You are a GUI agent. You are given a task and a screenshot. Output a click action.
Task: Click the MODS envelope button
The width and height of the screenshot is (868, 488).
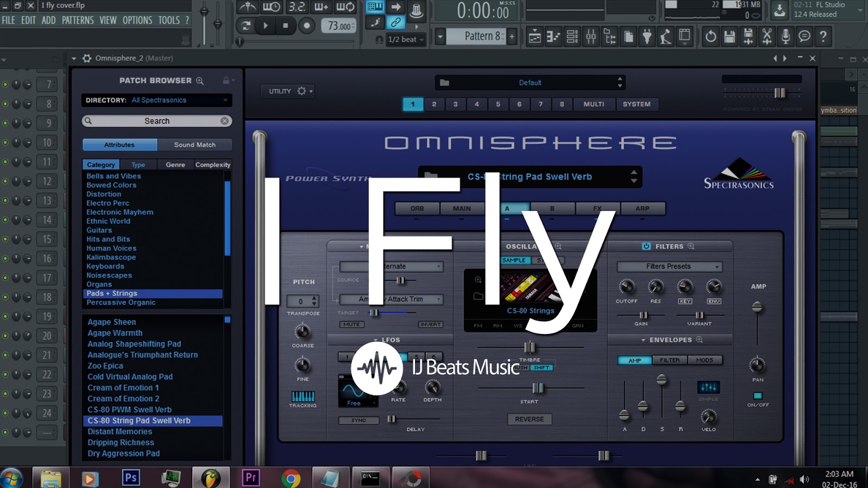(x=705, y=360)
